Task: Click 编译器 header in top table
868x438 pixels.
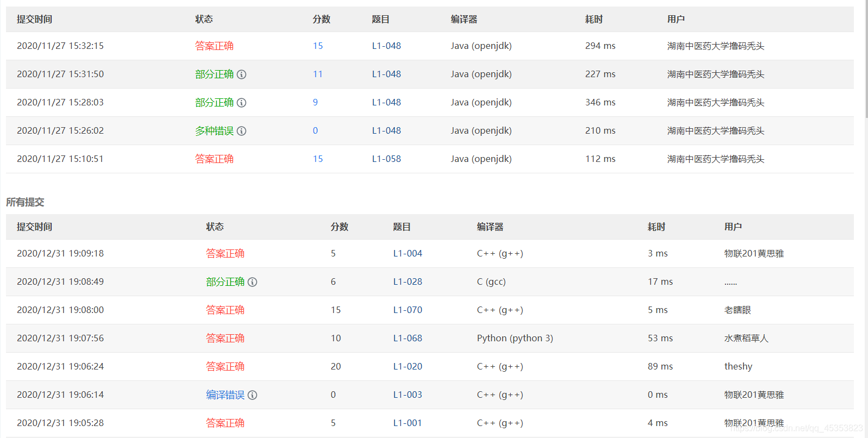Action: point(464,19)
